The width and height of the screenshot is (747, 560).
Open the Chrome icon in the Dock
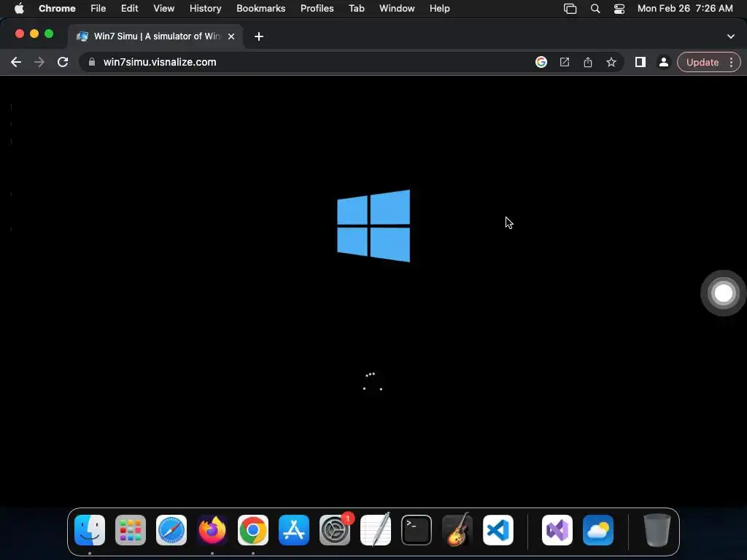coord(253,530)
